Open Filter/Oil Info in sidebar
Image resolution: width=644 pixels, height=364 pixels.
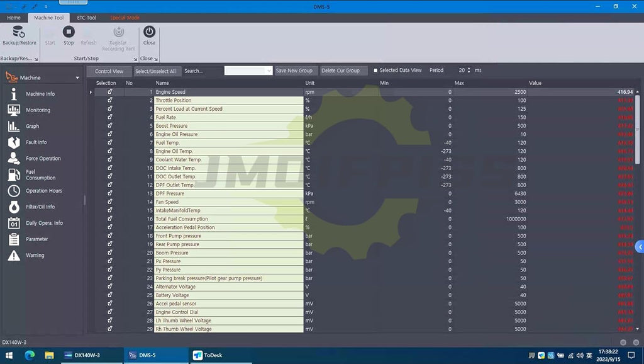(40, 207)
